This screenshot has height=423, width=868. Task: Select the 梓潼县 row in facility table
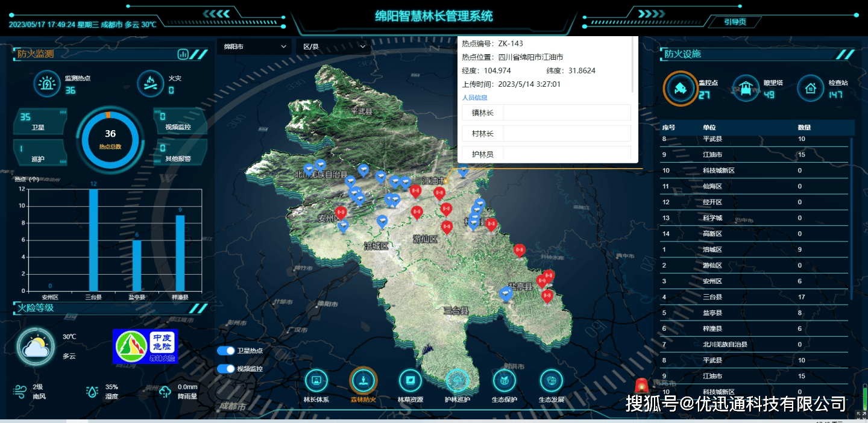click(755, 328)
